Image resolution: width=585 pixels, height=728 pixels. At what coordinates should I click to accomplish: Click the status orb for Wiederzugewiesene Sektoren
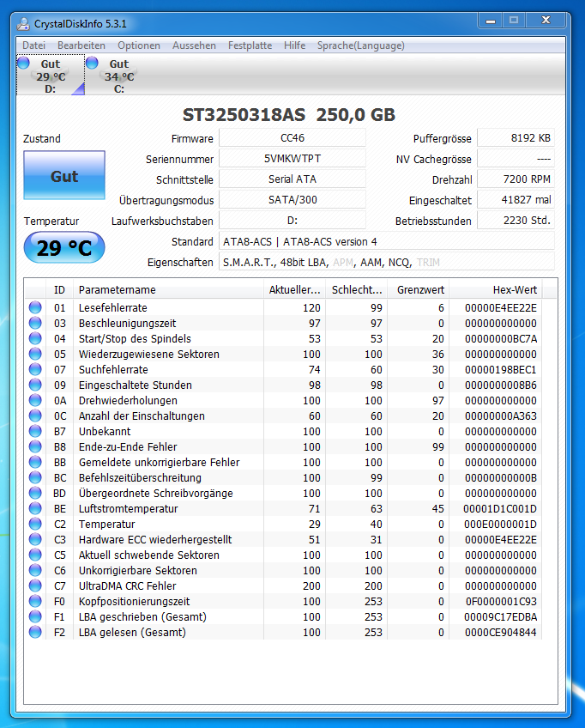[35, 354]
